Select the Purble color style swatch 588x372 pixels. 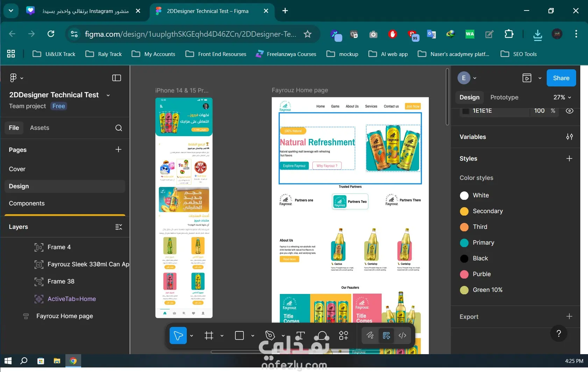pos(464,274)
